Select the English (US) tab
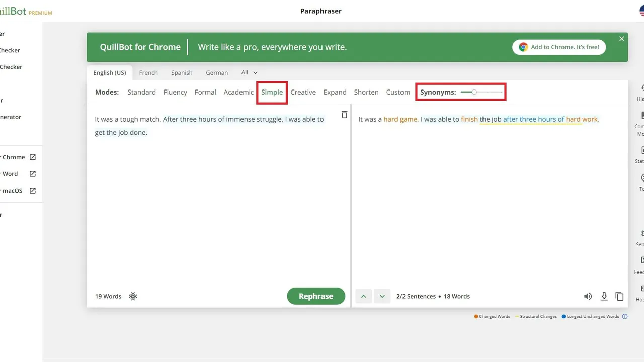Viewport: 644px width, 362px height. coord(110,73)
